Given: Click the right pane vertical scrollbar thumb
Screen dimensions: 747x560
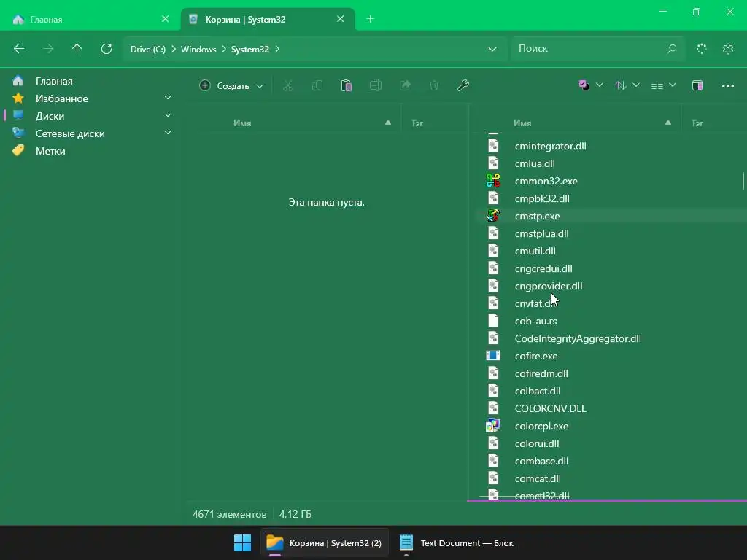Looking at the screenshot, I should point(743,181).
